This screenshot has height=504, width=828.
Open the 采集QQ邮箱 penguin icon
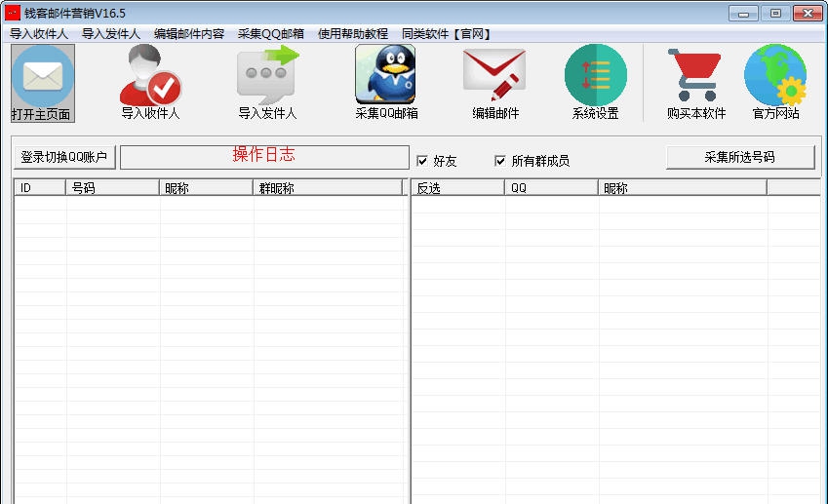386,82
